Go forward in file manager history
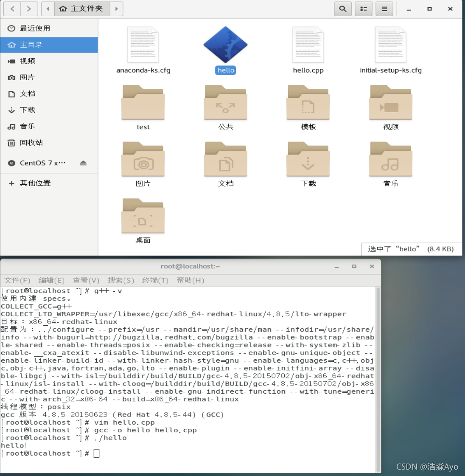Screen dimensions: 465x476 coord(29,9)
